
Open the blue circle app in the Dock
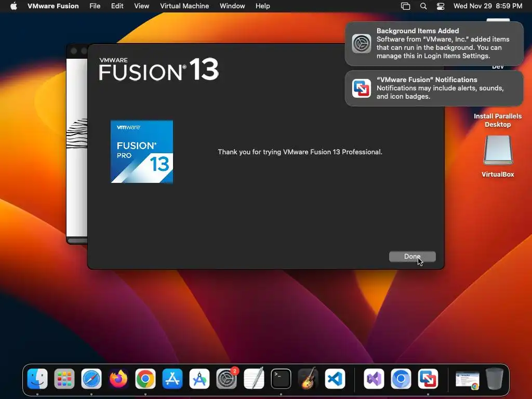401,379
